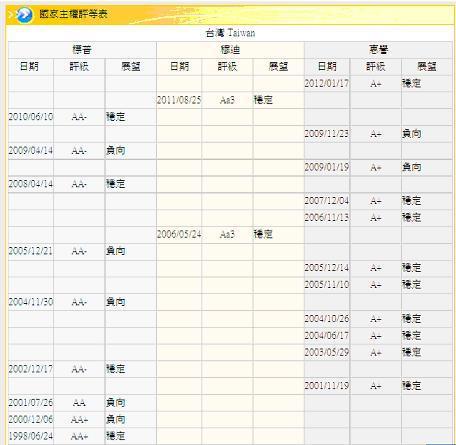Click the 穆迪 column group header
Image resolution: width=456 pixels, height=445 pixels.
point(230,50)
